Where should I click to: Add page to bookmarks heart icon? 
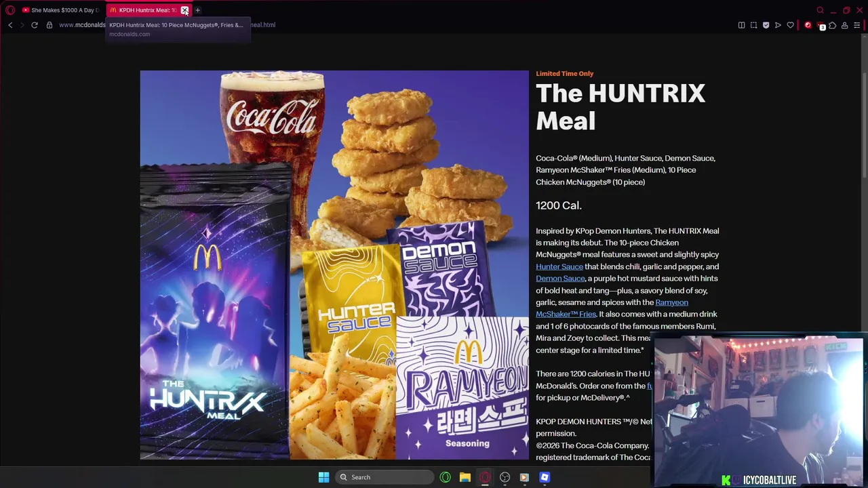[790, 25]
